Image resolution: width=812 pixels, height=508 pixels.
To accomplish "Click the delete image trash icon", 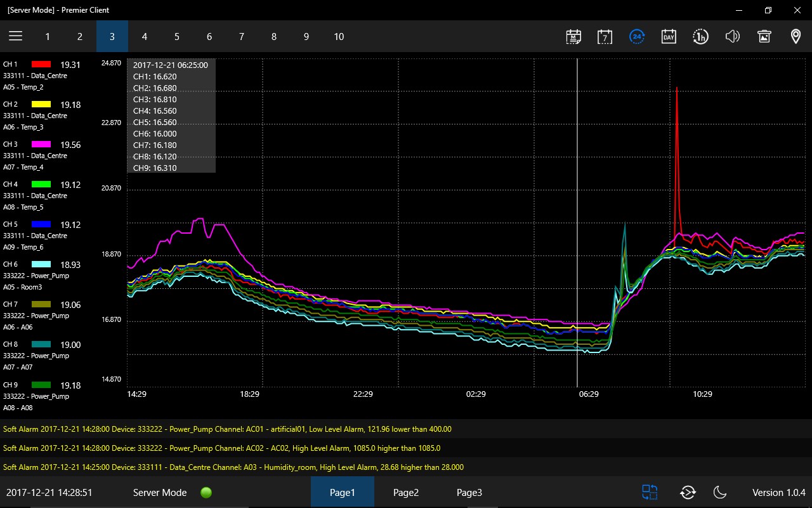I will (764, 36).
